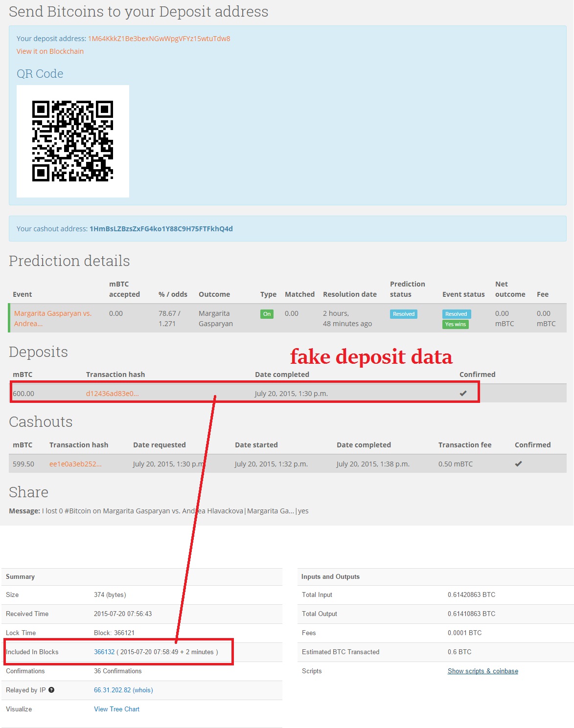Click the Inputs and Outputs header
Viewport: 574px width, 728px height.
point(330,576)
